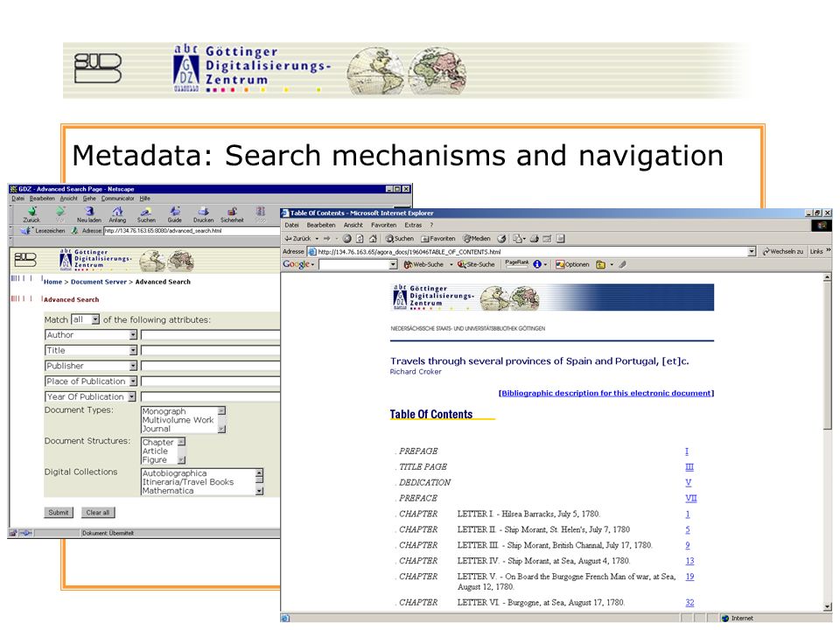Click Author search text field
840x630 pixels.
pos(210,335)
